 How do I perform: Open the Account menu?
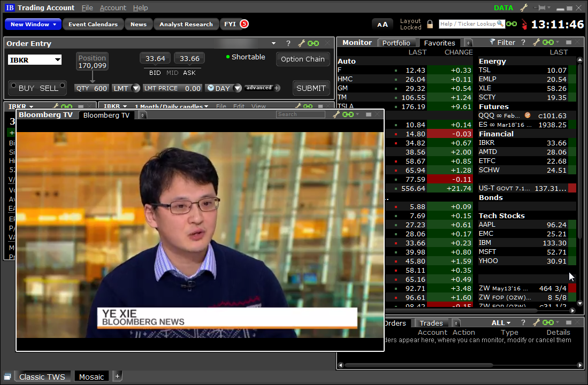pos(113,7)
